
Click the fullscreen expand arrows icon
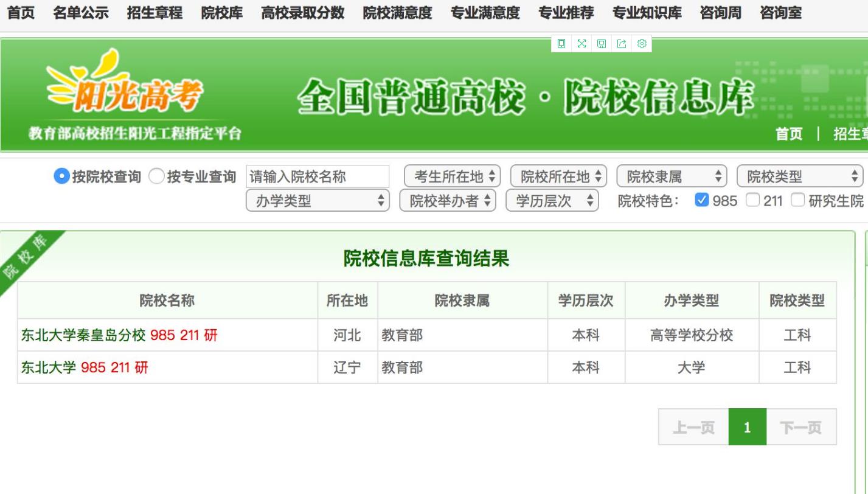pos(582,43)
